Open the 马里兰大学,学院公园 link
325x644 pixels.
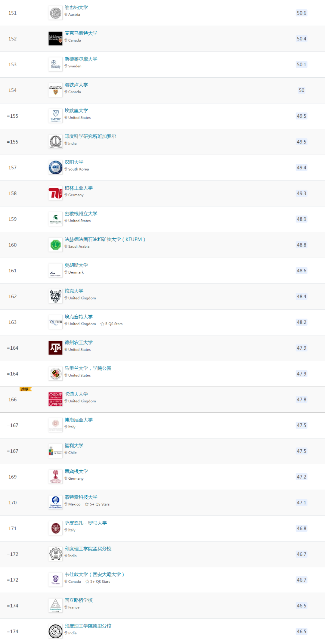click(x=88, y=368)
